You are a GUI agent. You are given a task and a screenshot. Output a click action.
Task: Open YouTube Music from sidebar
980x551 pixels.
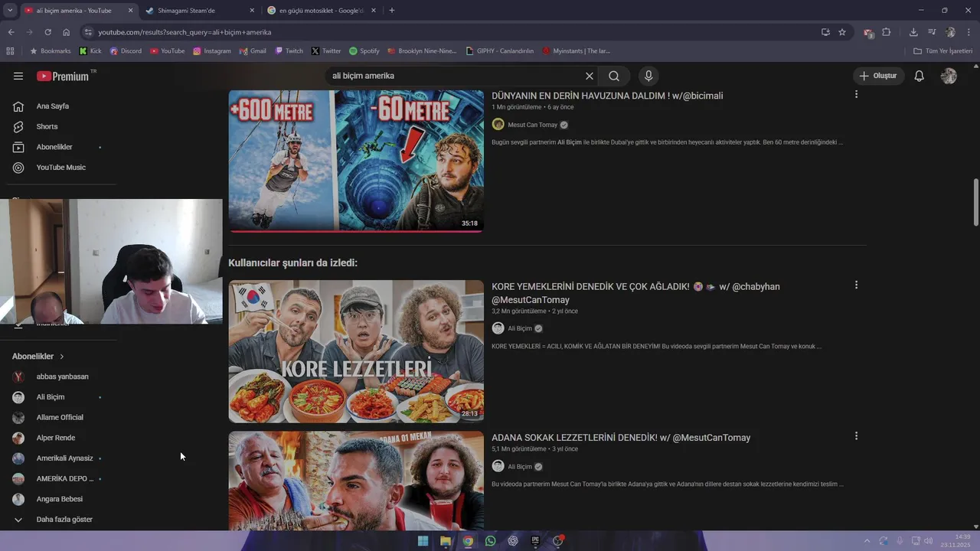pyautogui.click(x=61, y=168)
